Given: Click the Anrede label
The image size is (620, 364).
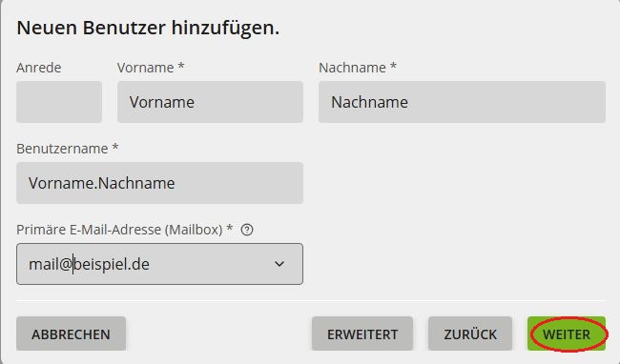Looking at the screenshot, I should (39, 68).
